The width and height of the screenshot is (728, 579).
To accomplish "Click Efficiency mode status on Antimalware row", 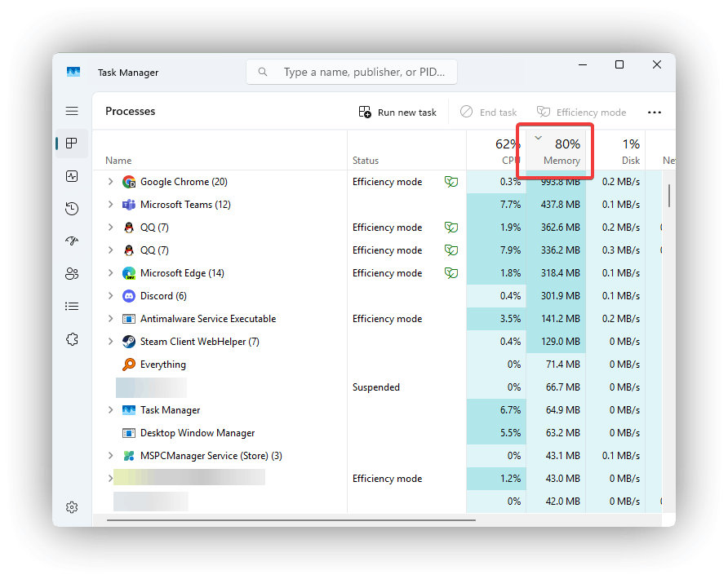I will (387, 319).
